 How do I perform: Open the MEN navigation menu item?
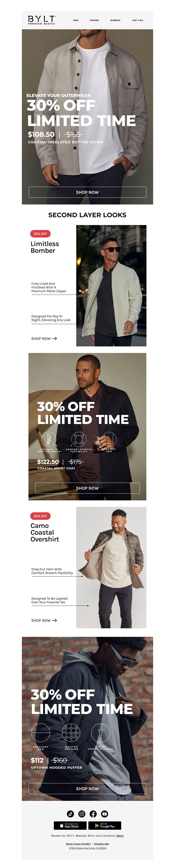75,20
